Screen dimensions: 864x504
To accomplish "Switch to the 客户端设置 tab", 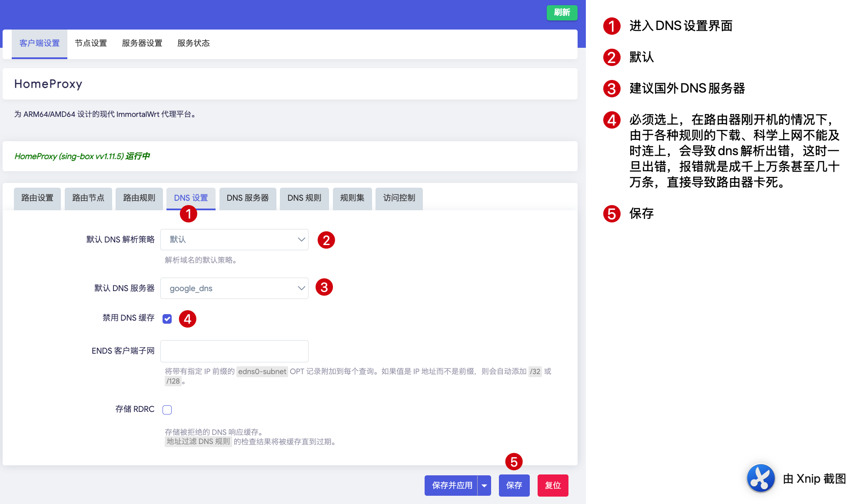I will coord(40,43).
